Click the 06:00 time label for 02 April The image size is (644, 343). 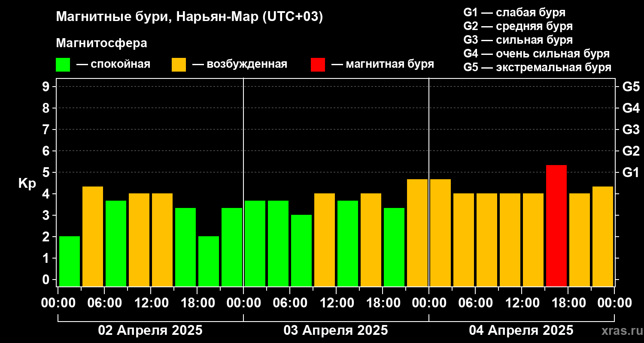(x=104, y=303)
